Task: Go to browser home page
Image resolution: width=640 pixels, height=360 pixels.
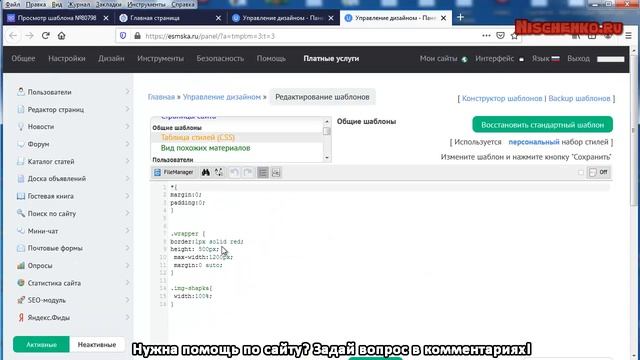Action: [x=61, y=36]
